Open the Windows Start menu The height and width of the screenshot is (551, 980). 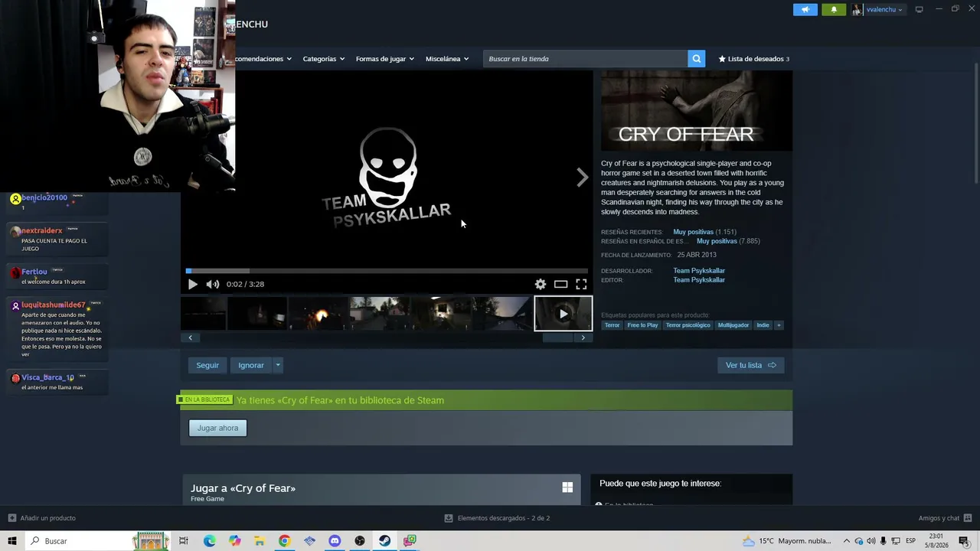[x=12, y=541]
